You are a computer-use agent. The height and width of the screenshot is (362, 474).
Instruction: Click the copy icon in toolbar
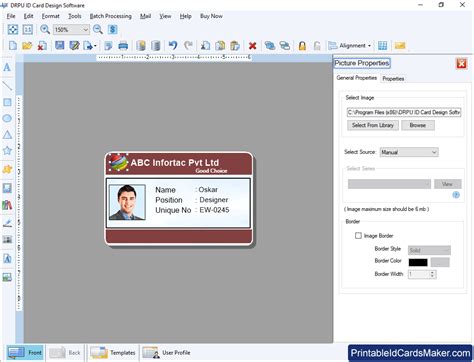[x=220, y=46]
